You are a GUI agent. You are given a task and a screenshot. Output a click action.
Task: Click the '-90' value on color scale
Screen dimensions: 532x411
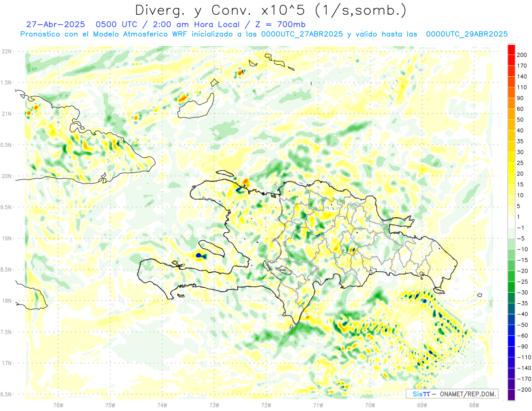(523, 347)
